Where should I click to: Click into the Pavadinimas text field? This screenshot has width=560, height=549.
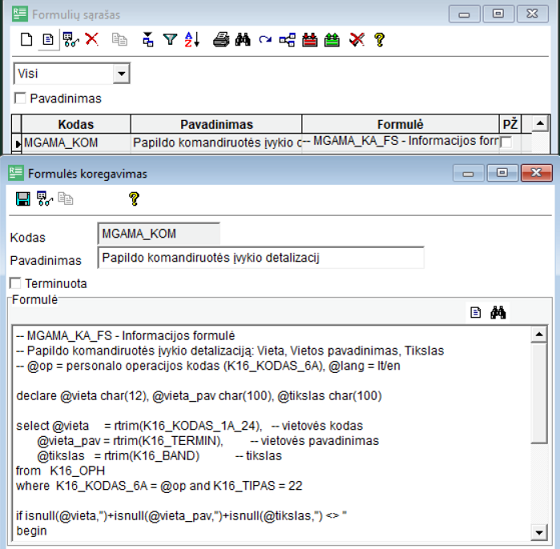(261, 258)
